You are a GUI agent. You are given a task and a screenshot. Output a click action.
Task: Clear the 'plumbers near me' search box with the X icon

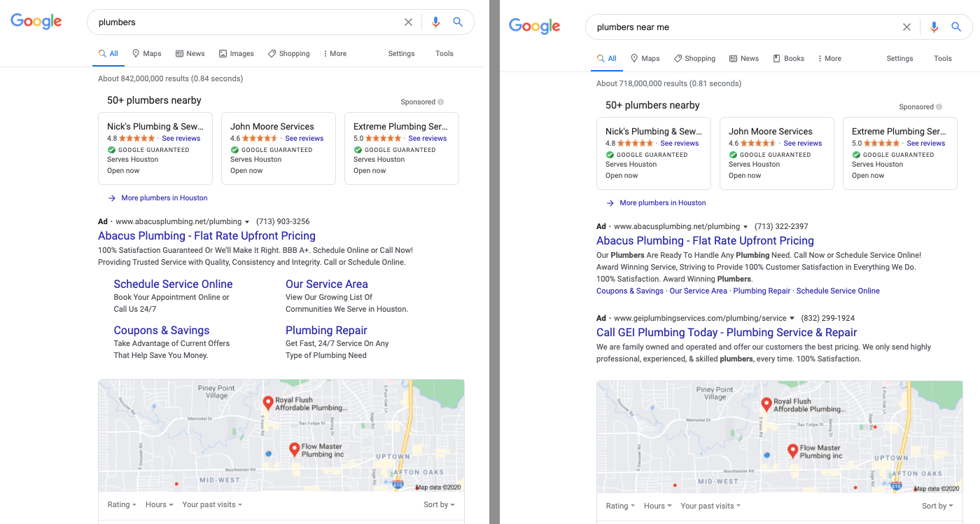point(907,27)
